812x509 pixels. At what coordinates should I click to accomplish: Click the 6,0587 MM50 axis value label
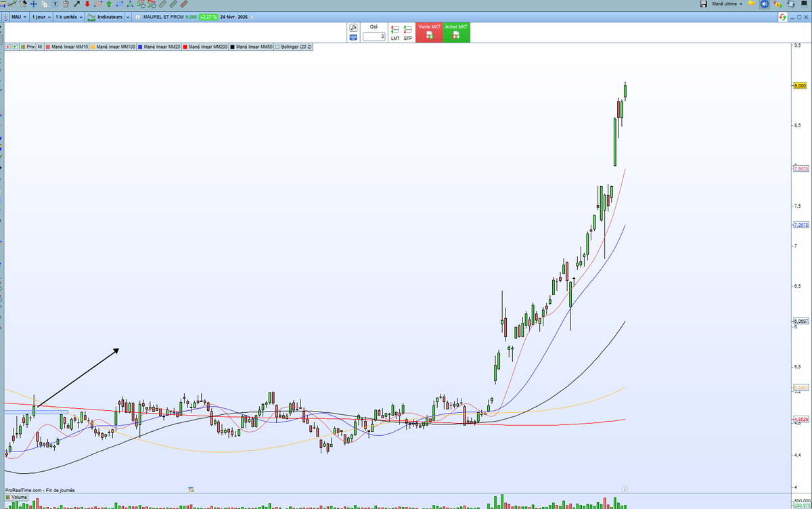tap(800, 321)
